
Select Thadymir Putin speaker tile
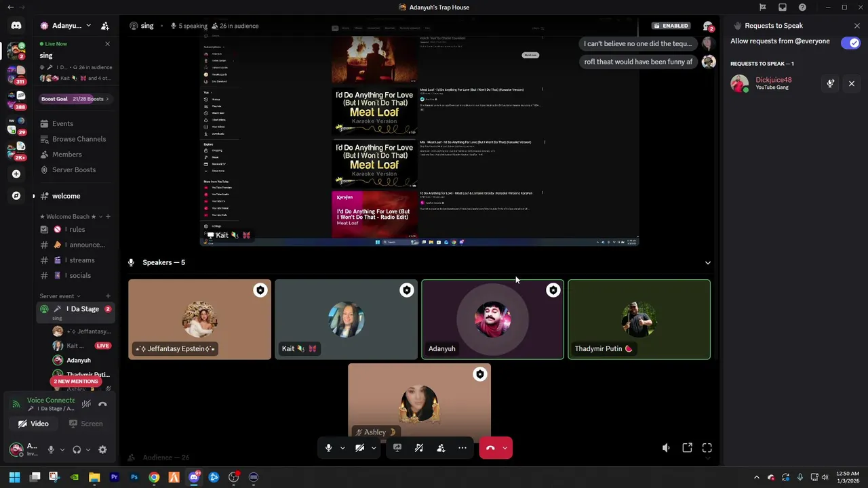(639, 319)
